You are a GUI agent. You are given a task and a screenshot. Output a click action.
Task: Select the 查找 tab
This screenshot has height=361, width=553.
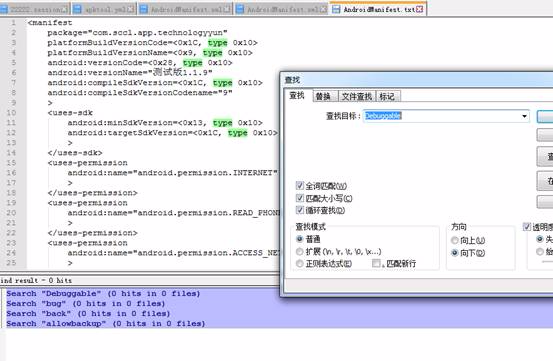click(x=297, y=96)
